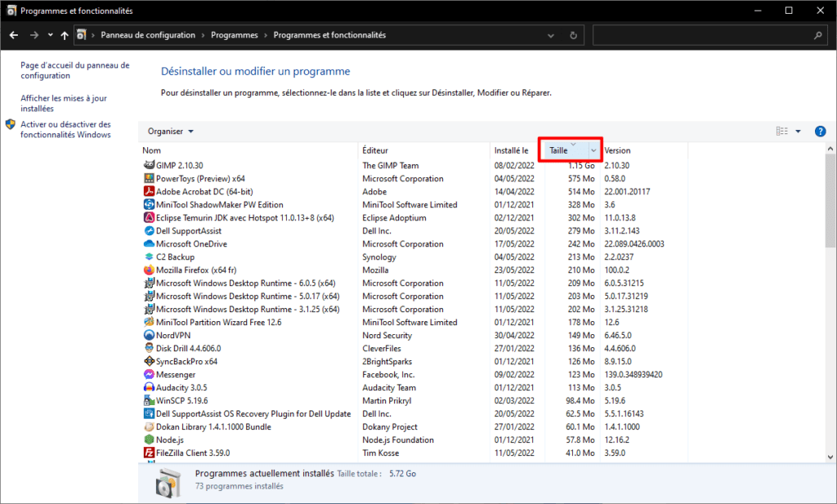Click the CleverFiles publisher cell
The image size is (837, 504).
coord(382,348)
